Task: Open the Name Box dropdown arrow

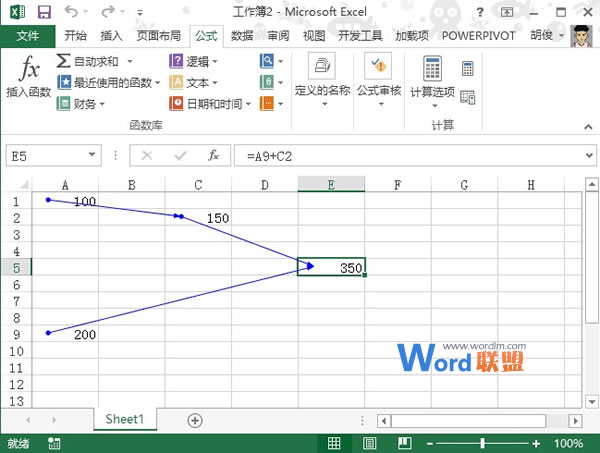Action: (92, 155)
